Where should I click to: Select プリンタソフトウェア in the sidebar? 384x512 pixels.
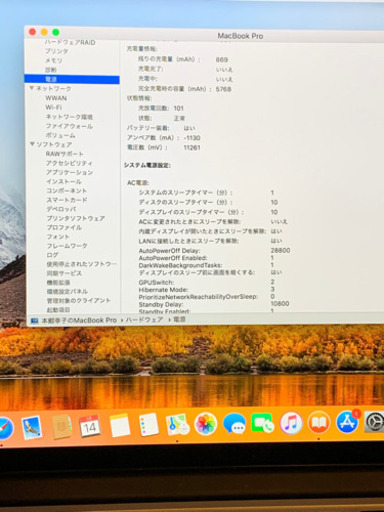[76, 218]
